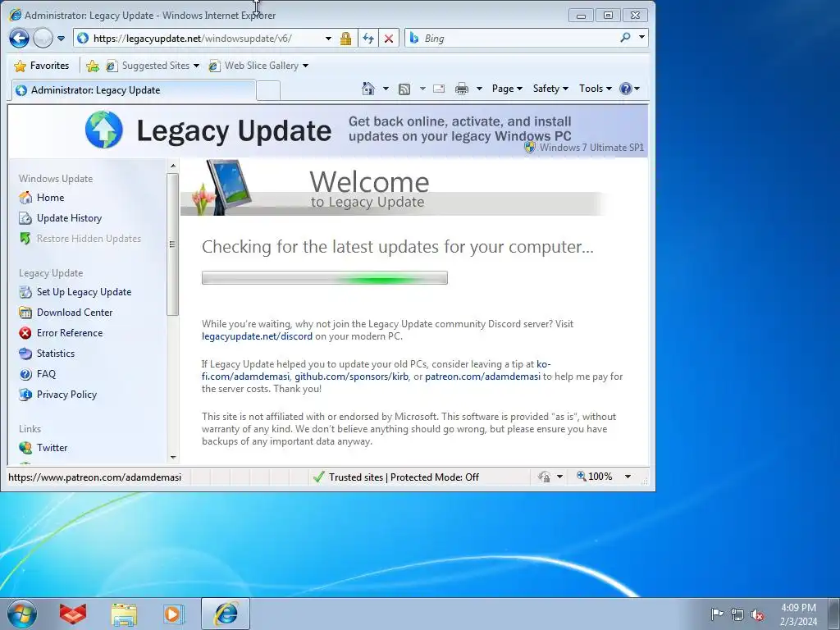Click the sidebar scrollbar thumb
840x630 pixels.
pos(172,244)
